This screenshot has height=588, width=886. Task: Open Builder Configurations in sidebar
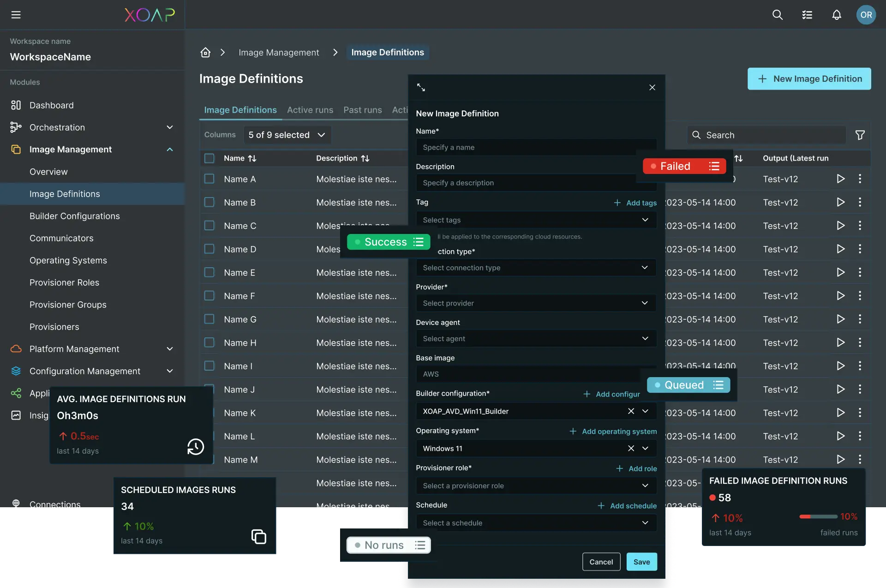pyautogui.click(x=75, y=216)
